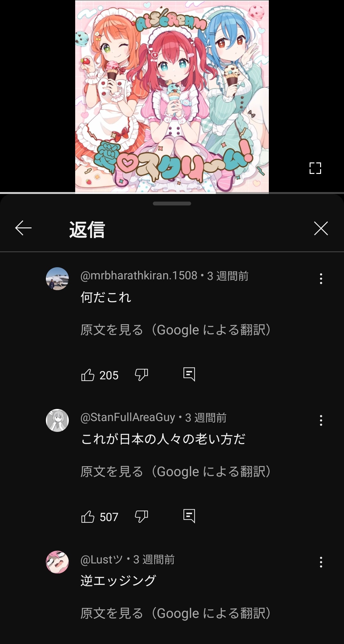This screenshot has width=344, height=644.
Task: Close the replies panel
Action: [321, 228]
